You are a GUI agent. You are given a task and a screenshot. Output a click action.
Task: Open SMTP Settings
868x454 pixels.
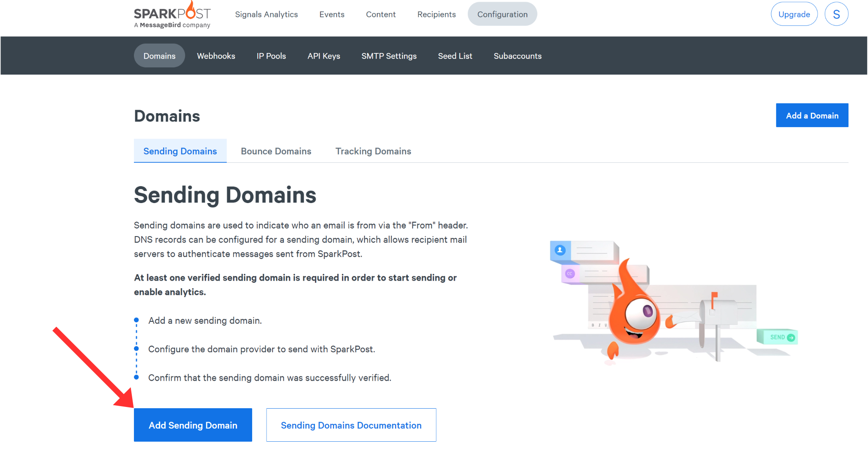(389, 56)
